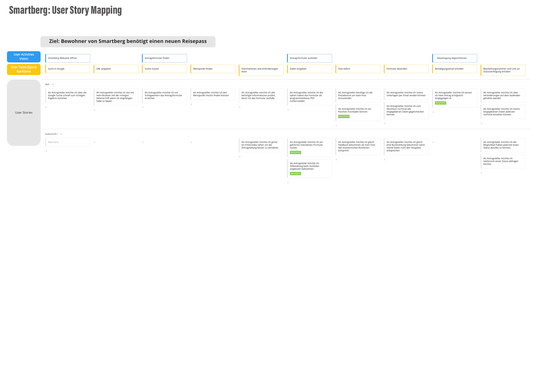The height and width of the screenshot is (369, 540).
Task: Click green tag on Passfoto hochladen story
Action: pos(344,116)
